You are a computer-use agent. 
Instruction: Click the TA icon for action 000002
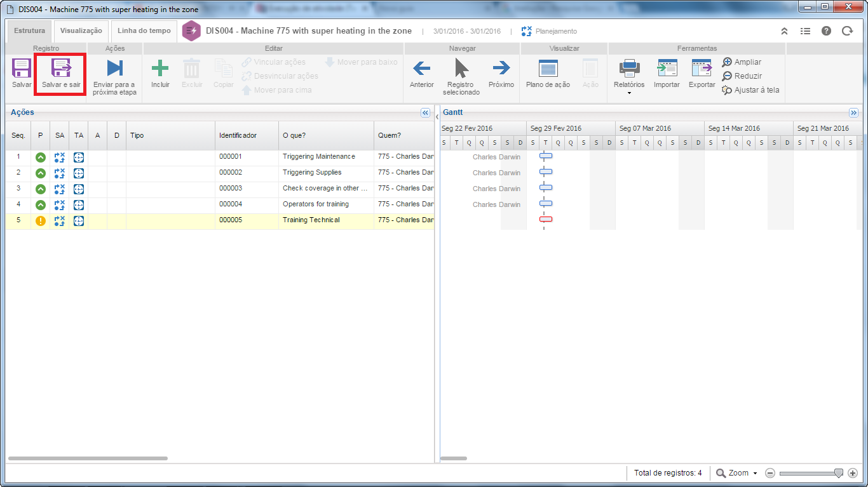click(79, 173)
